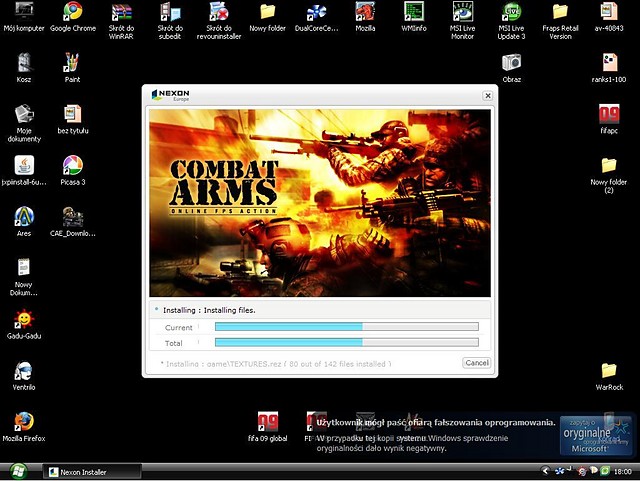
Task: Launch the Ventrilo desktop shortcut
Action: [24, 376]
